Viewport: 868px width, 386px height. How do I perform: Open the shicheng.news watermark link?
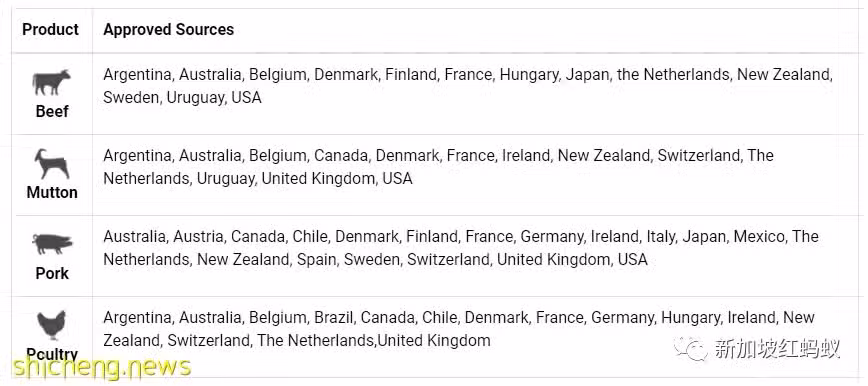[x=102, y=367]
